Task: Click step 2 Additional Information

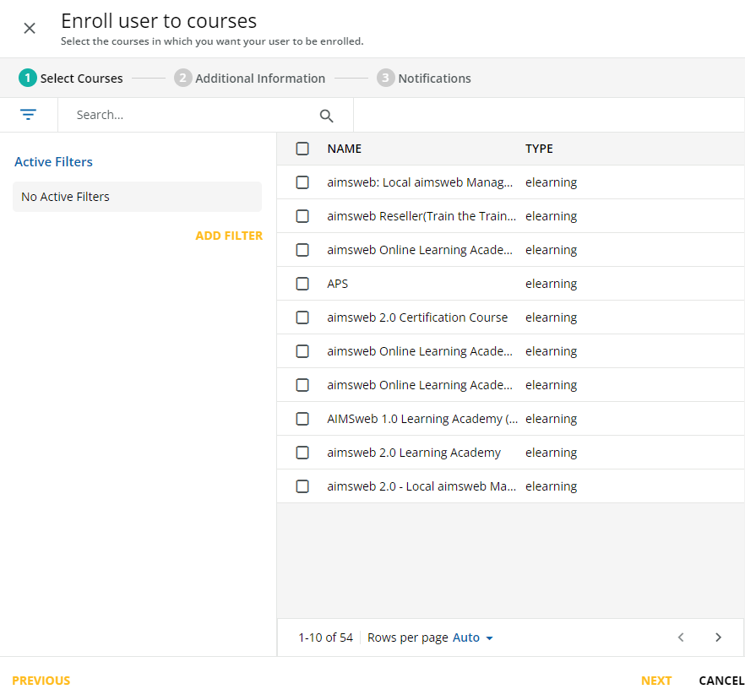Action: 249,78
